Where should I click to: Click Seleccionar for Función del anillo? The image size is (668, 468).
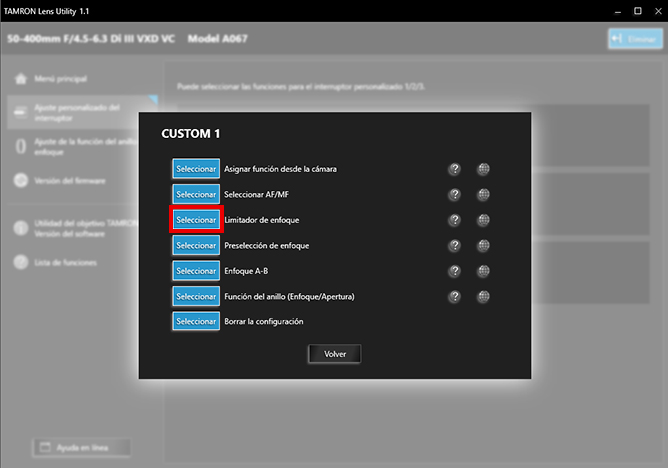196,296
